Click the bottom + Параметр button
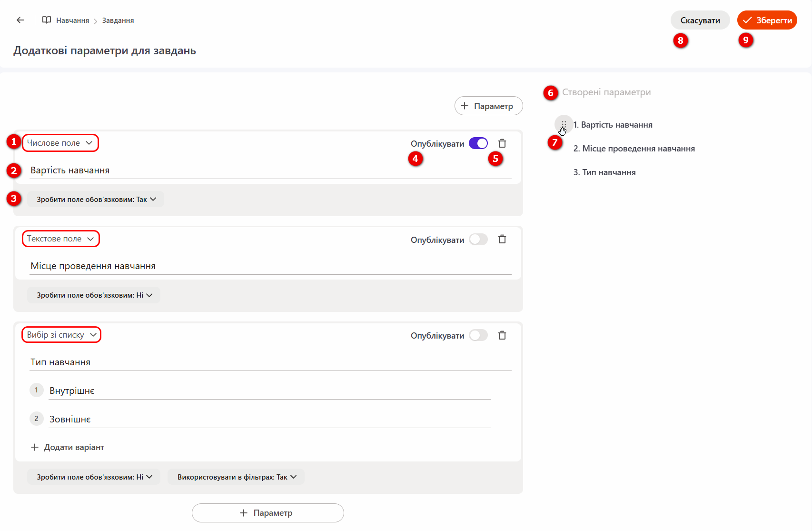This screenshot has height=531, width=812. 267,513
